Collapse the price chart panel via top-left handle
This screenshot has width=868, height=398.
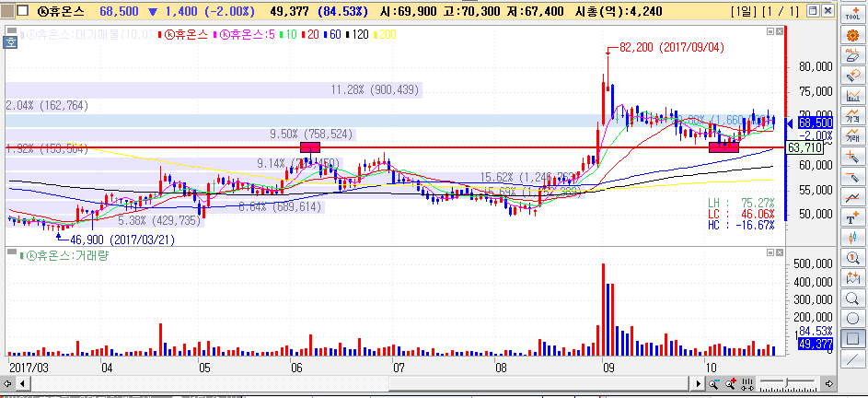click(10, 32)
